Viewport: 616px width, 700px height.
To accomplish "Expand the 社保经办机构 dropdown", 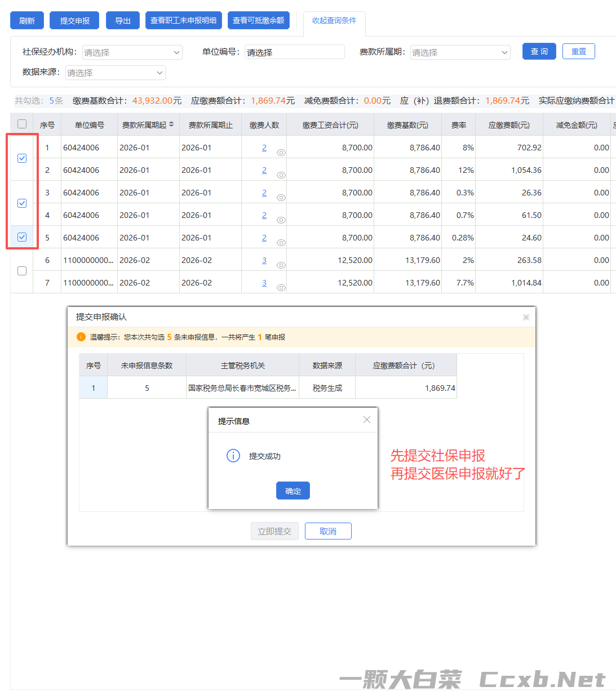I will tap(132, 52).
